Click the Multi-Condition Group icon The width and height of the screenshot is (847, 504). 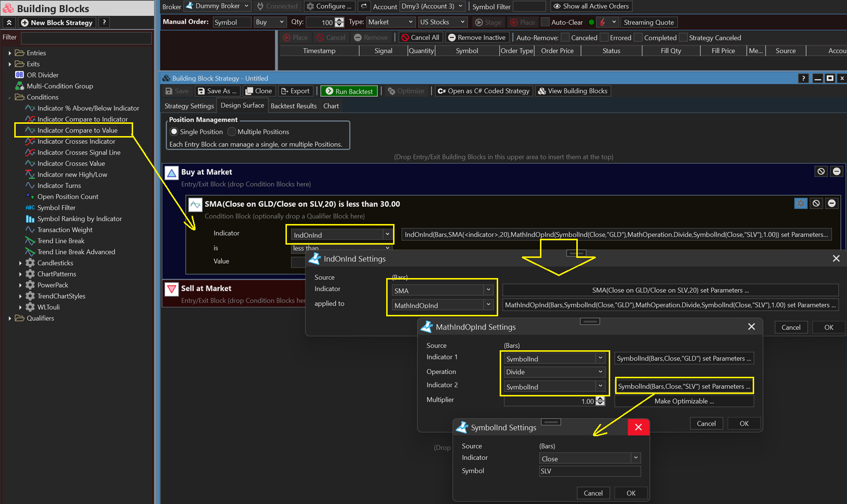pyautogui.click(x=20, y=86)
